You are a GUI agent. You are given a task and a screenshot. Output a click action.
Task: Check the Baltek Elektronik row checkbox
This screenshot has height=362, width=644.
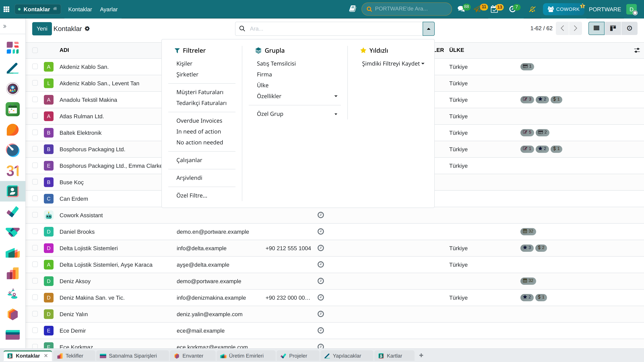click(35, 132)
